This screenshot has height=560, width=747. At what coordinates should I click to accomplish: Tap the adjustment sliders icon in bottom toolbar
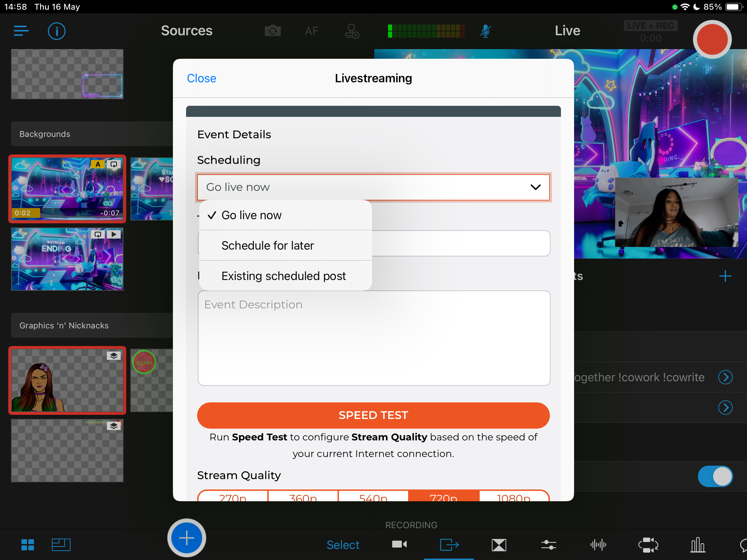548,544
